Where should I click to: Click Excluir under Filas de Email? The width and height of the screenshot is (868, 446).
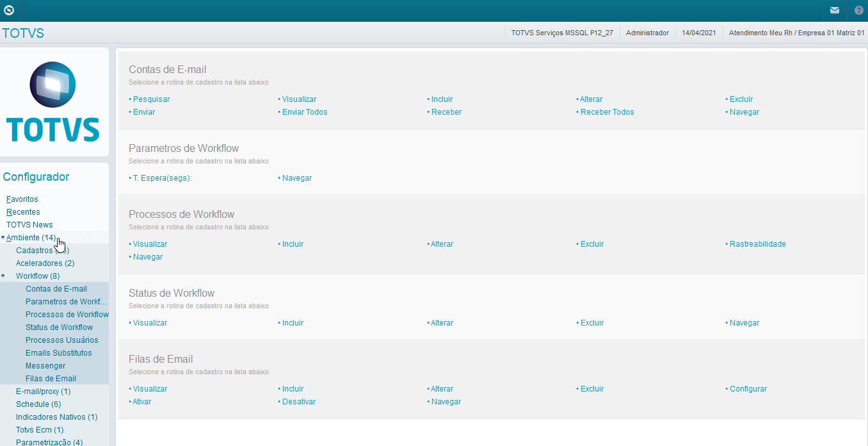click(592, 389)
